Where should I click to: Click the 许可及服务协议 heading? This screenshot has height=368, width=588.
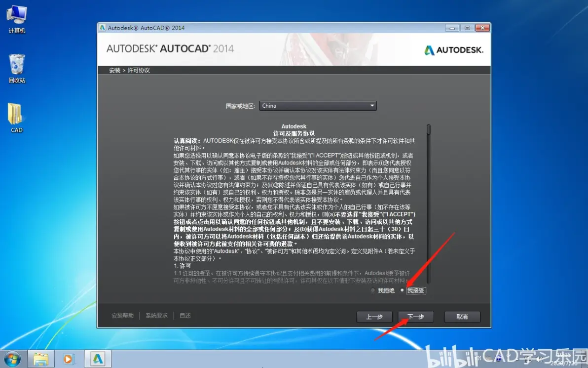294,133
